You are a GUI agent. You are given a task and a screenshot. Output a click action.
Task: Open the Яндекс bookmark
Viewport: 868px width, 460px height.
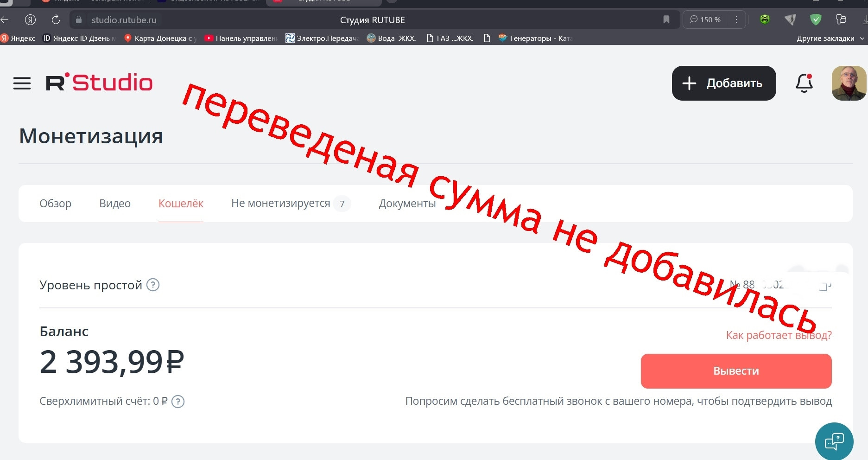19,38
